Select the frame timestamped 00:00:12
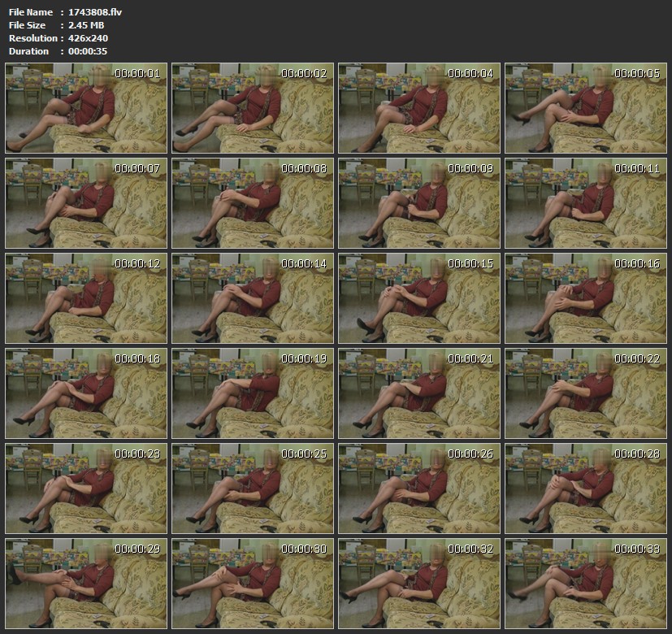The width and height of the screenshot is (672, 634). pyautogui.click(x=86, y=298)
